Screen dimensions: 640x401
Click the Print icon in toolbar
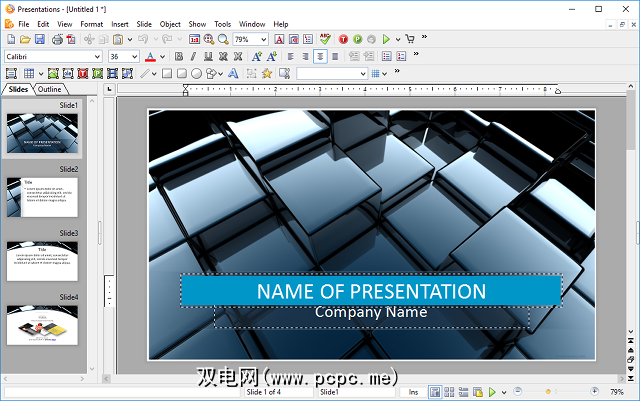[x=57, y=39]
